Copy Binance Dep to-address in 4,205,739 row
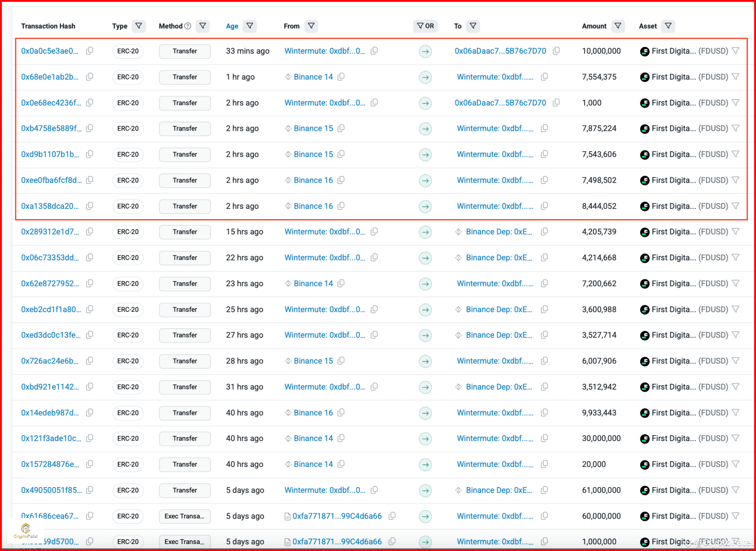The height and width of the screenshot is (551, 756). pos(545,232)
